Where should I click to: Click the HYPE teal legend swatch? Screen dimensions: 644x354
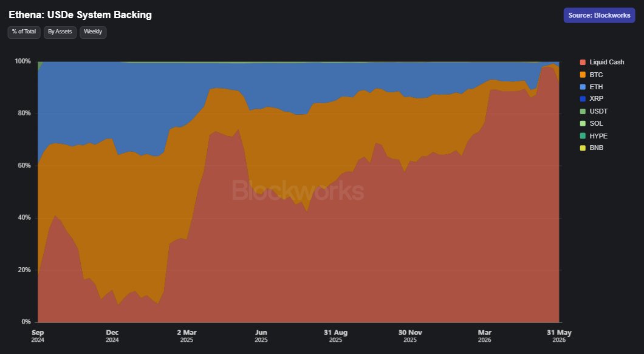click(x=583, y=136)
